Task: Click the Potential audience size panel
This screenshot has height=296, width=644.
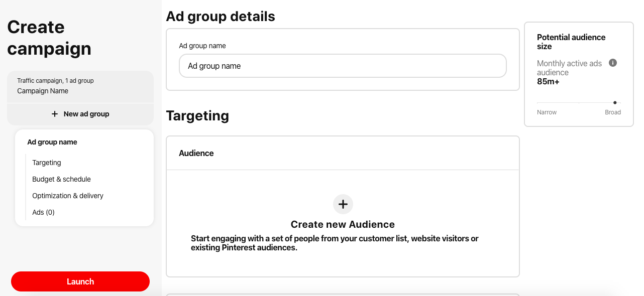Action: coord(579,74)
